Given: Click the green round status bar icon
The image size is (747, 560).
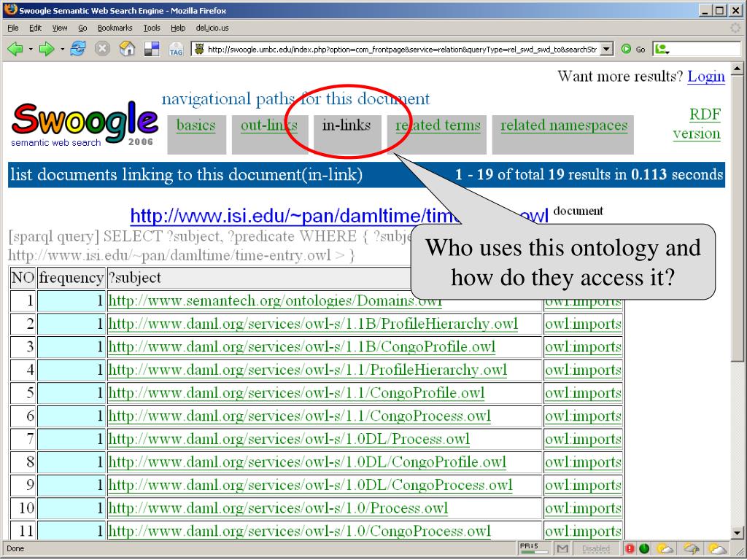Looking at the screenshot, I should pyautogui.click(x=643, y=548).
